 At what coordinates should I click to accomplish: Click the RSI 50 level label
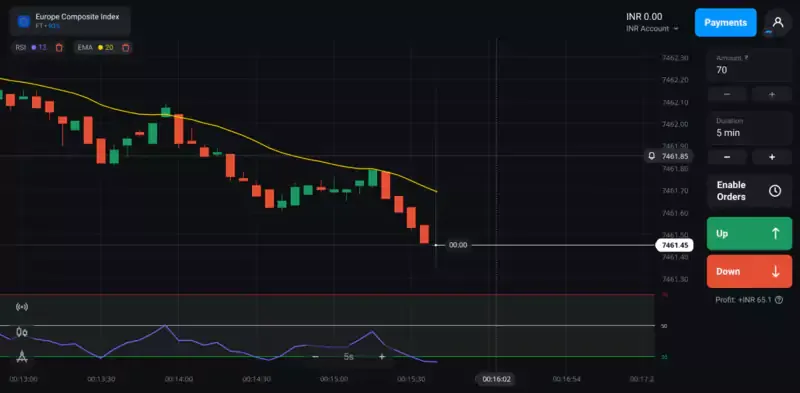click(x=664, y=326)
